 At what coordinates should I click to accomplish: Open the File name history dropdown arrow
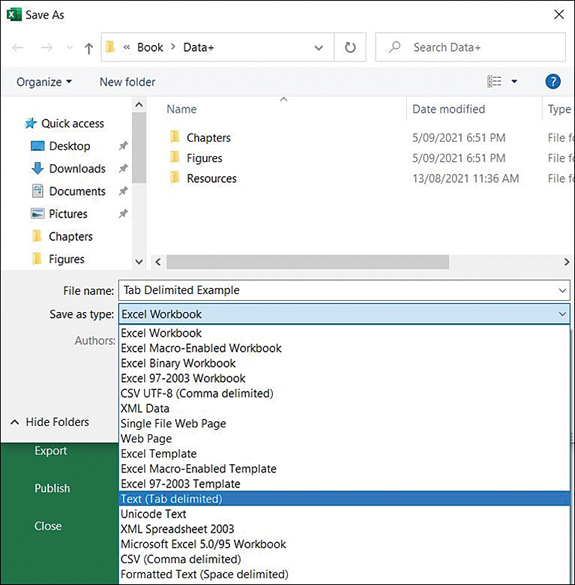(562, 290)
